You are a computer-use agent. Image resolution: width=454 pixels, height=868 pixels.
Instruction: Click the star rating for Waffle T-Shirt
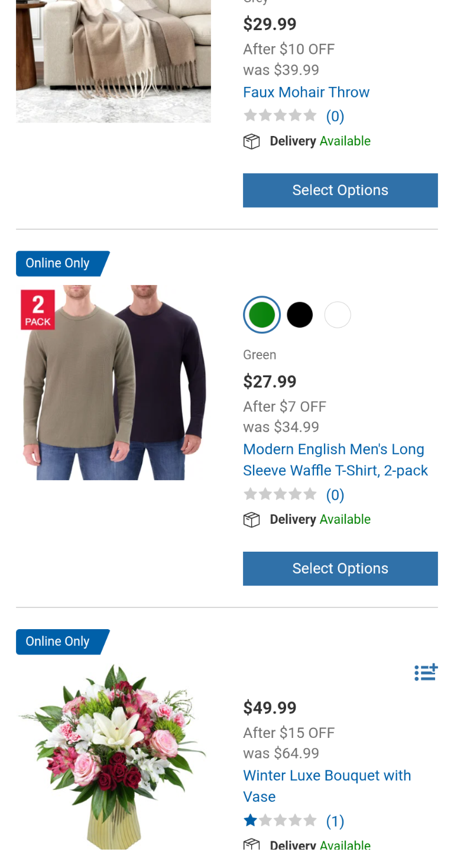pyautogui.click(x=280, y=494)
